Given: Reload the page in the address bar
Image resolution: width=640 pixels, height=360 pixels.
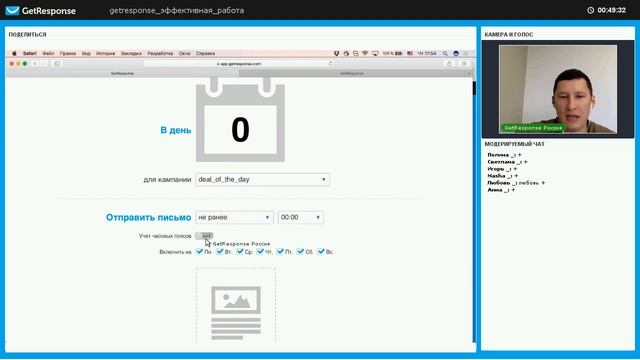Looking at the screenshot, I should click(x=330, y=64).
